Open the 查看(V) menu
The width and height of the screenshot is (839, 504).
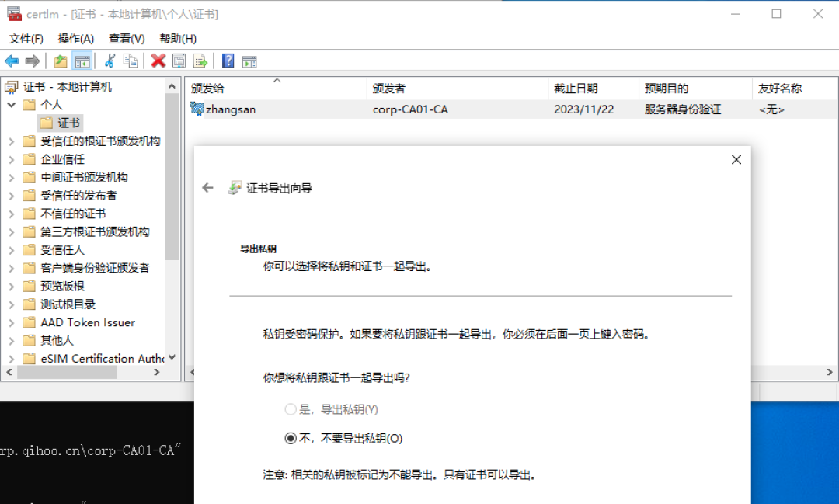pyautogui.click(x=127, y=39)
